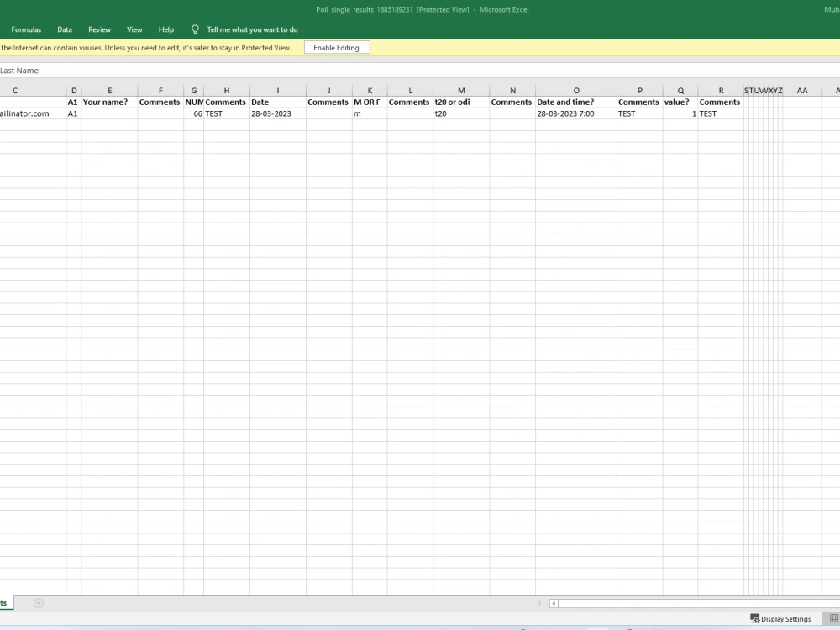The width and height of the screenshot is (840, 630).
Task: Click the New Sheet plus icon
Action: click(x=39, y=603)
